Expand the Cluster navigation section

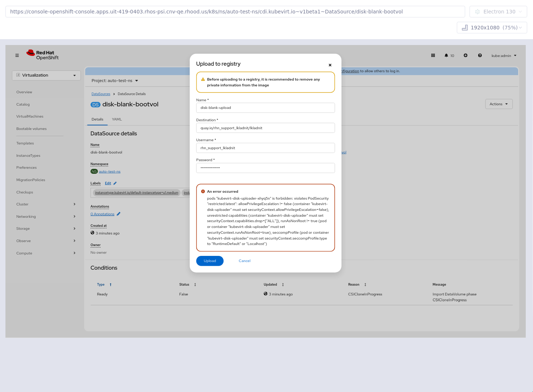tap(46, 204)
